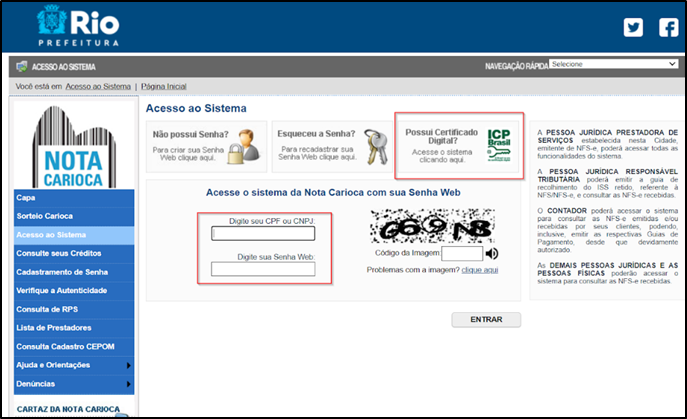Click the padlock user icon

244,147
